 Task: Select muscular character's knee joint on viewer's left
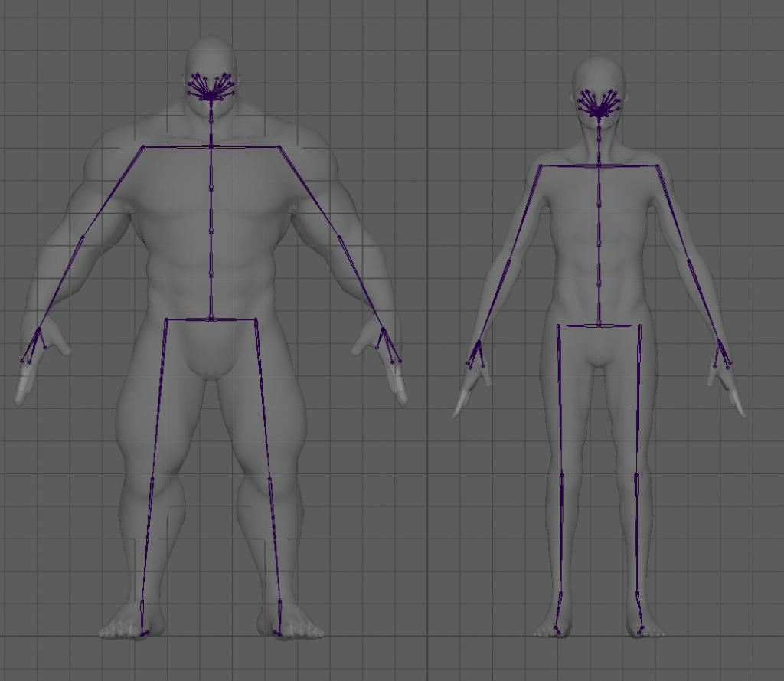(152, 480)
